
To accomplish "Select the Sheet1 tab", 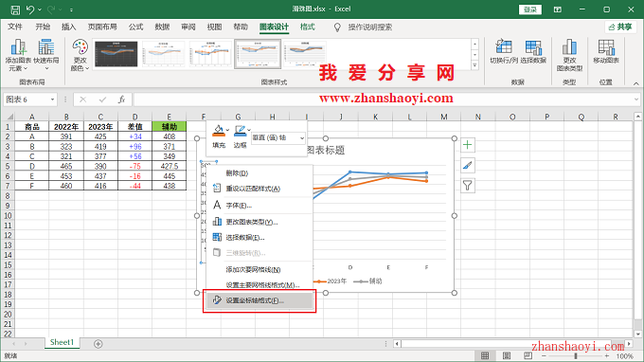I will (62, 342).
